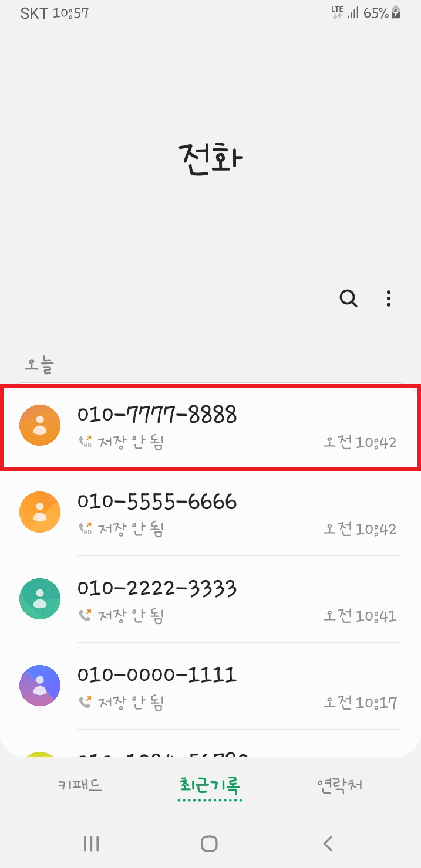Switch to the 연락처 tab

coord(339,785)
